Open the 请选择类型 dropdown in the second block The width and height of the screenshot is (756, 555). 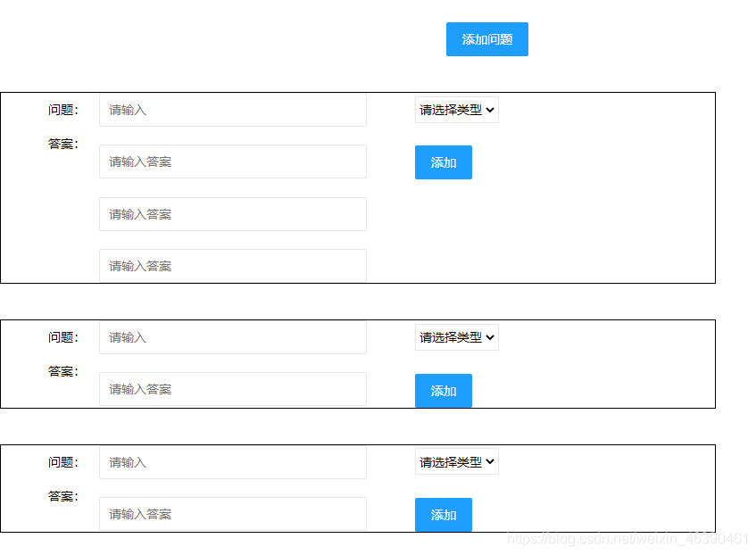[x=456, y=337]
